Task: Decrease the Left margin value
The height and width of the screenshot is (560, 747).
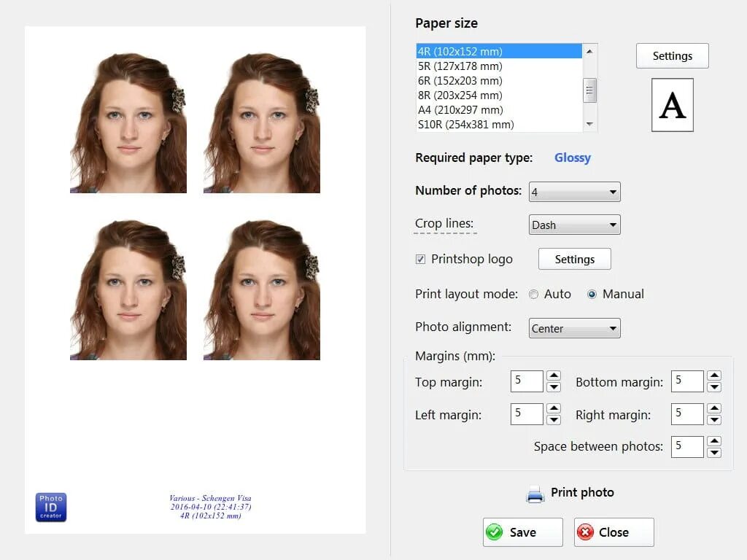Action: pyautogui.click(x=554, y=419)
